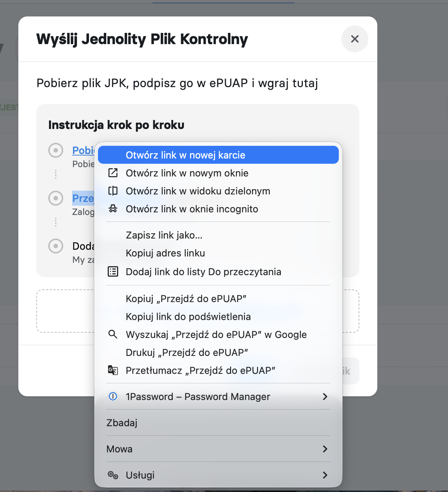This screenshot has height=492, width=448.
Task: Select the second step radio circle
Action: pyautogui.click(x=56, y=198)
